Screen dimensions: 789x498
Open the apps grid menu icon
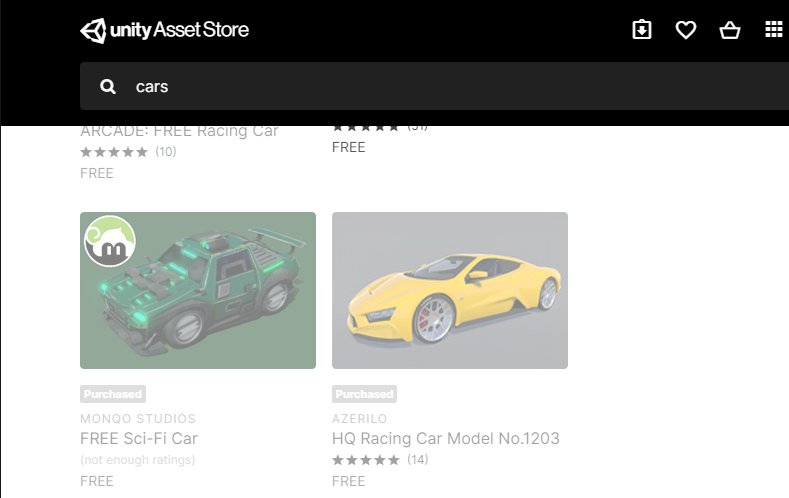[x=774, y=29]
